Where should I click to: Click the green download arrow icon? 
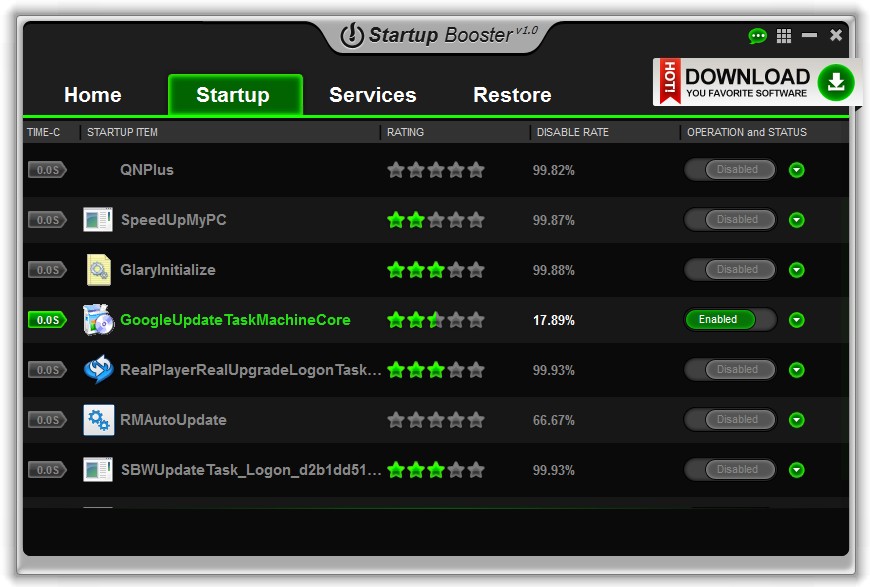pos(836,83)
